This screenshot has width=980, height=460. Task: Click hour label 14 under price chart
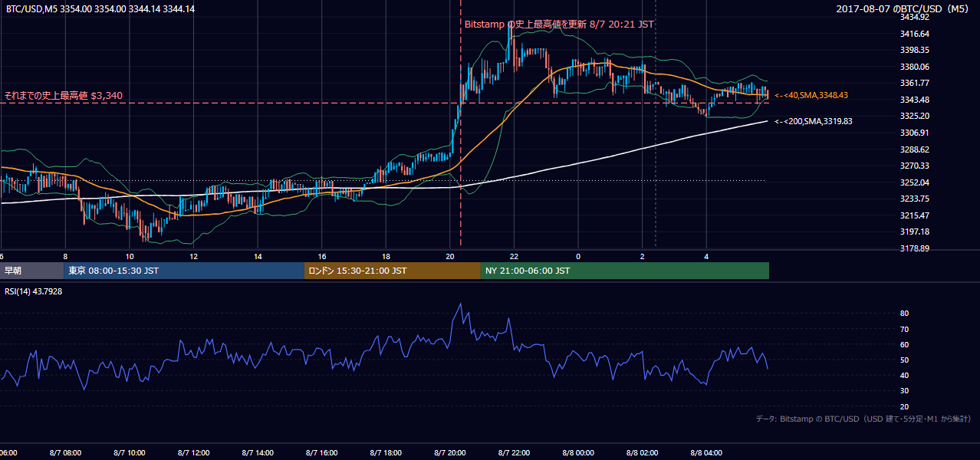tap(258, 257)
